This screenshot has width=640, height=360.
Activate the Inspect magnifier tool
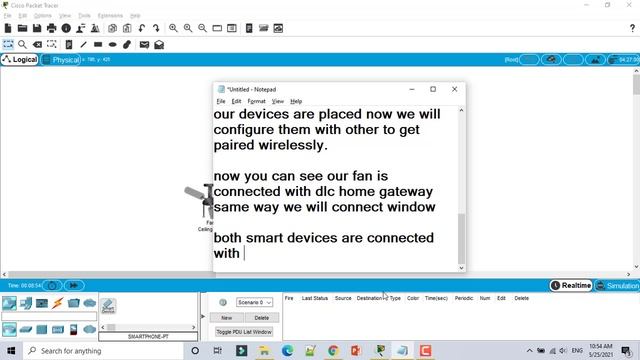pyautogui.click(x=22, y=44)
